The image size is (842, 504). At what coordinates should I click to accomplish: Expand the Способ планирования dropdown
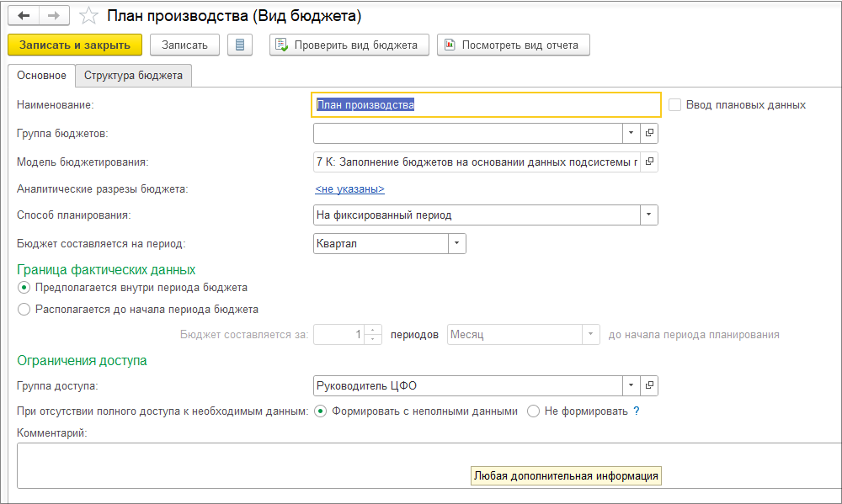pos(648,215)
